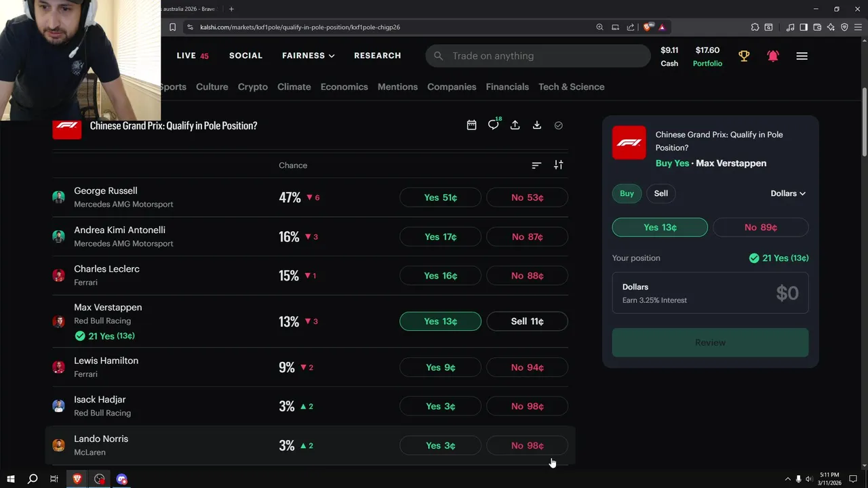Switch to the Culture category
Image resolution: width=868 pixels, height=488 pixels.
click(x=212, y=87)
